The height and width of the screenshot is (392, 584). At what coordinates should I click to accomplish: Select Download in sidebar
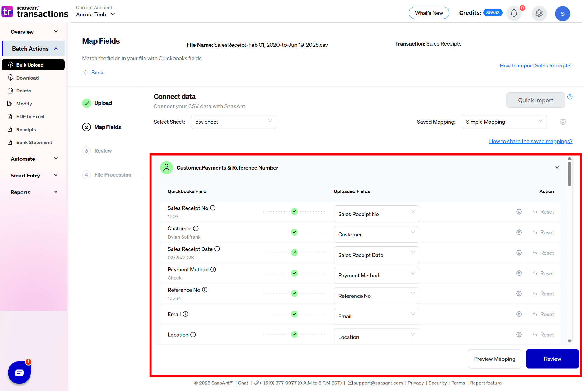pos(27,78)
